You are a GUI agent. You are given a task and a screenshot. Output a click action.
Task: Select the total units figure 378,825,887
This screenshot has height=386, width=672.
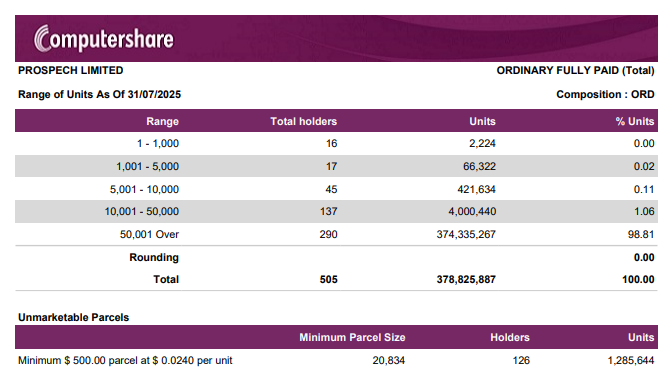click(466, 279)
